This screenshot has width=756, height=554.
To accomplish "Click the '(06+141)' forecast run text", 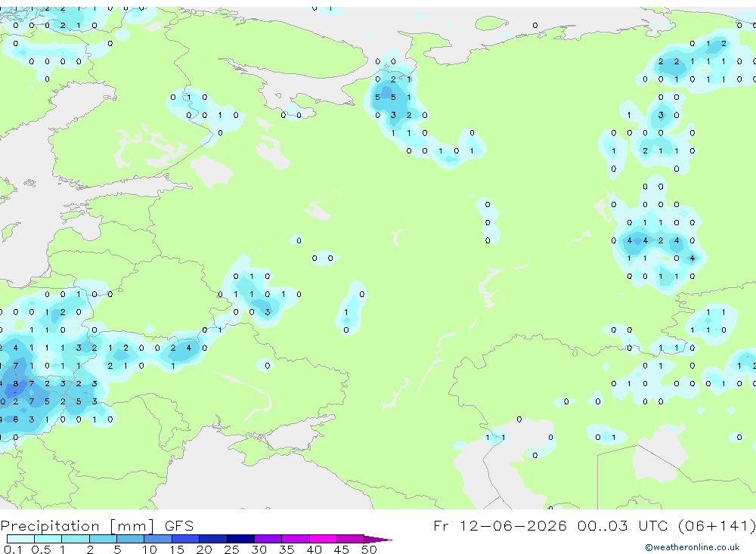I will tap(717, 525).
